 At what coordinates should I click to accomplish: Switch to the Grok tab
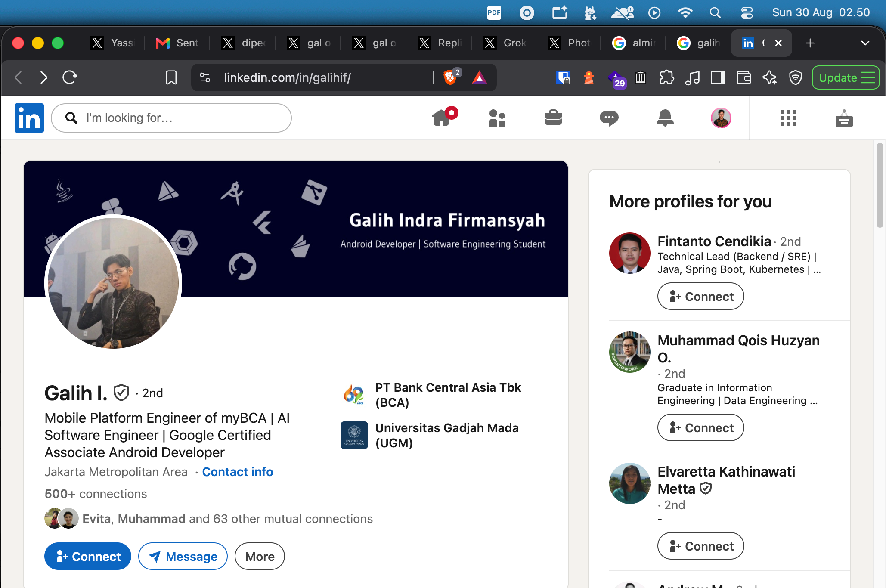pos(505,43)
